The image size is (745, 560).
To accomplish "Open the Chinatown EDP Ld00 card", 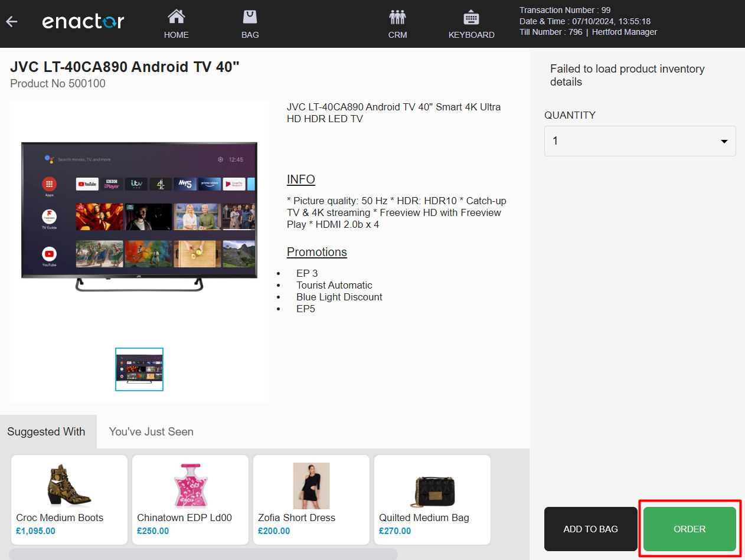I will click(x=190, y=500).
